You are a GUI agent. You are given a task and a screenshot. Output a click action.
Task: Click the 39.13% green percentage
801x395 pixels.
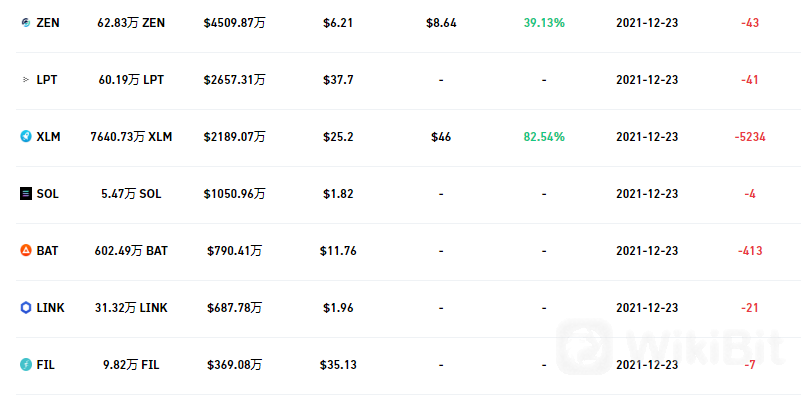544,23
